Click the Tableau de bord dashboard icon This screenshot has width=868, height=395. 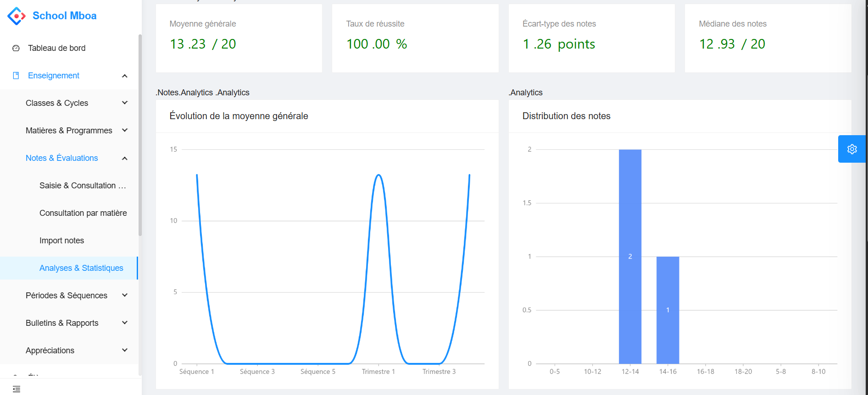(x=16, y=48)
